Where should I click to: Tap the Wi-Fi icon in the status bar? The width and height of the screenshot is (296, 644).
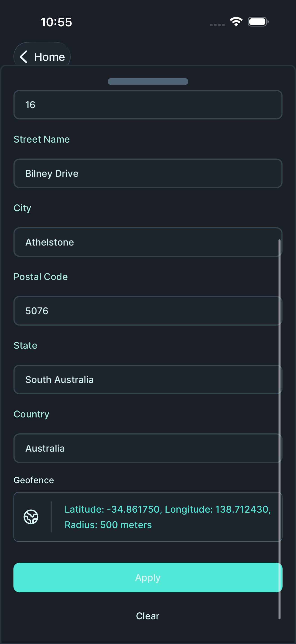[x=236, y=22]
